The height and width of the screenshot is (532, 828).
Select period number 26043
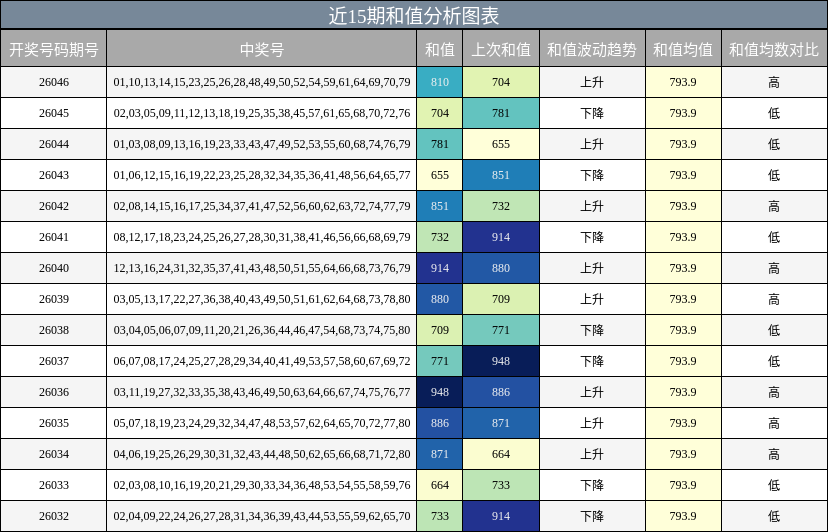(54, 175)
